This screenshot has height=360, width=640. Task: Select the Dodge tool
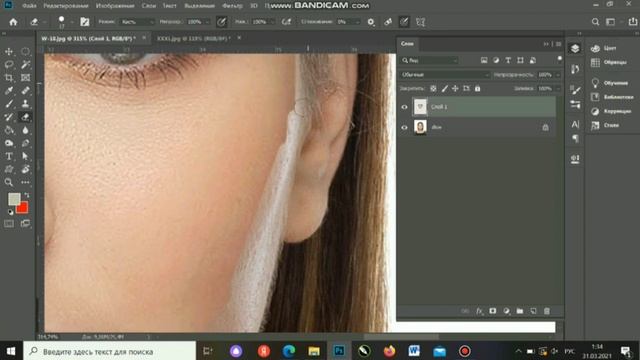click(x=9, y=143)
